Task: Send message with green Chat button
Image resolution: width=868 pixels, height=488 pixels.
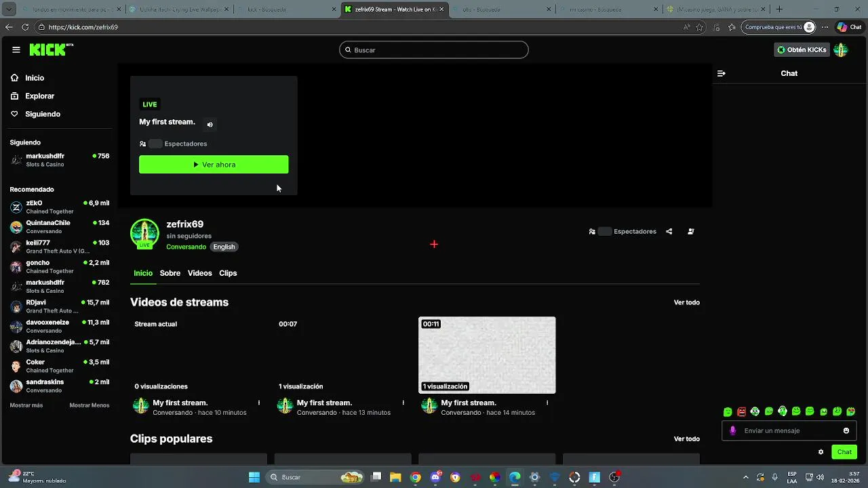Action: (x=844, y=452)
